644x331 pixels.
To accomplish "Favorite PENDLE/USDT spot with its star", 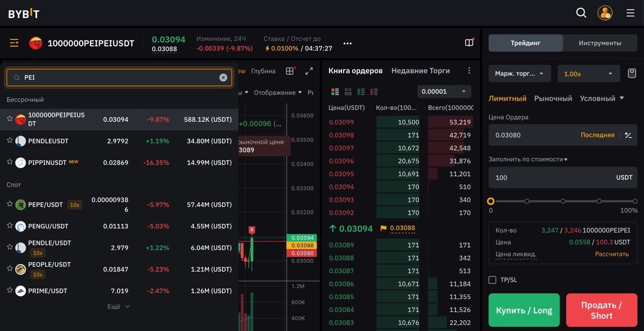I will [x=10, y=246].
